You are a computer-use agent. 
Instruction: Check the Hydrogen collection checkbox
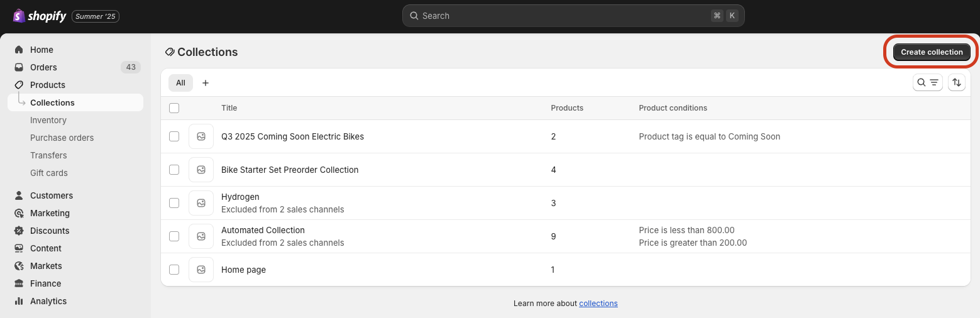[174, 203]
